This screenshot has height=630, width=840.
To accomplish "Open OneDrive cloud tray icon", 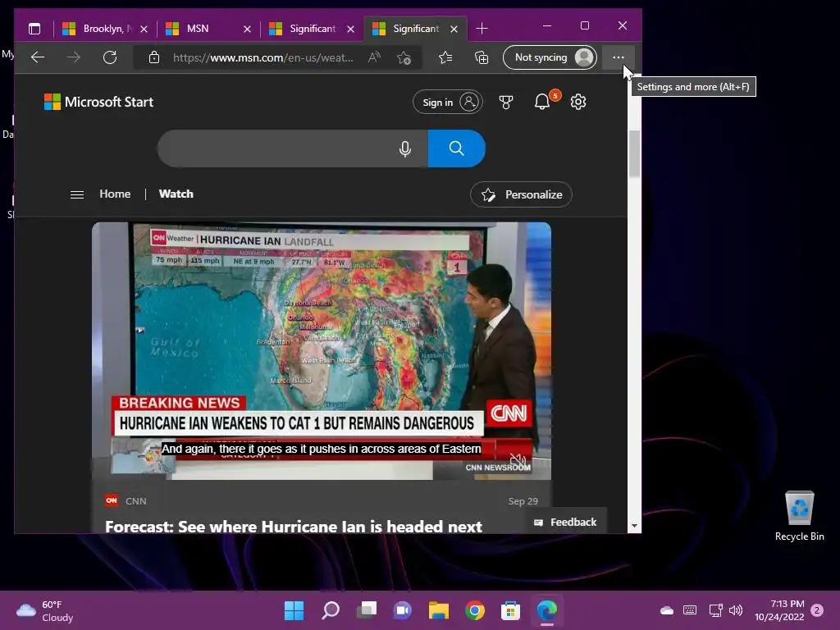I will pos(666,610).
